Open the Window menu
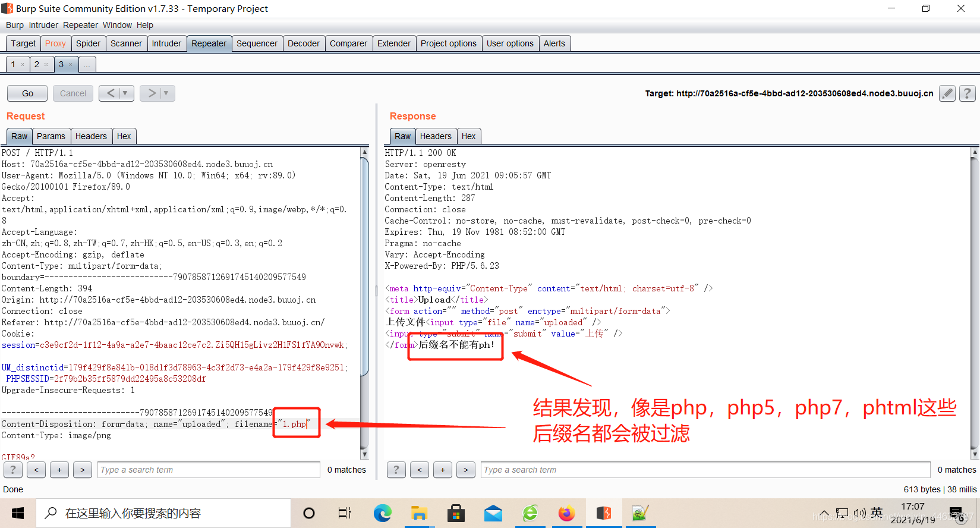Screen dimensions: 980x528 (117, 25)
